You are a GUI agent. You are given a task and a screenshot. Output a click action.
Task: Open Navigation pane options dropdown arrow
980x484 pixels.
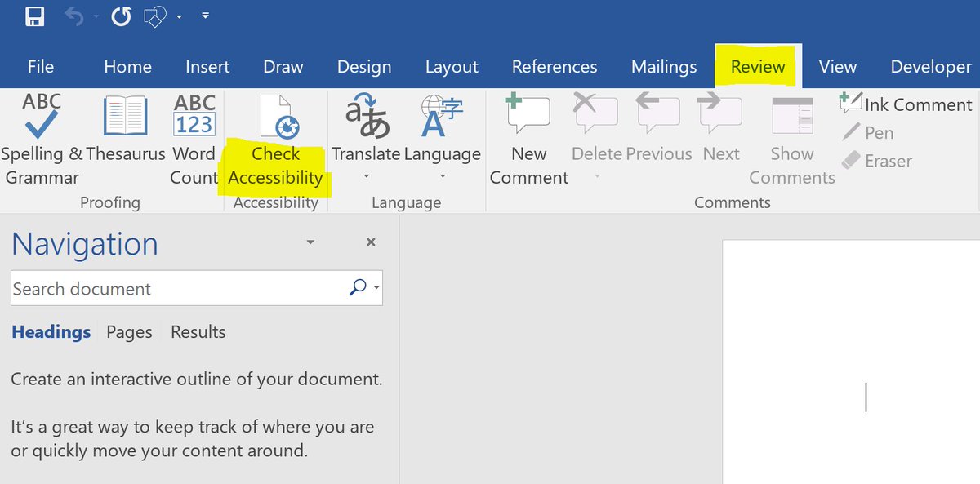click(310, 242)
